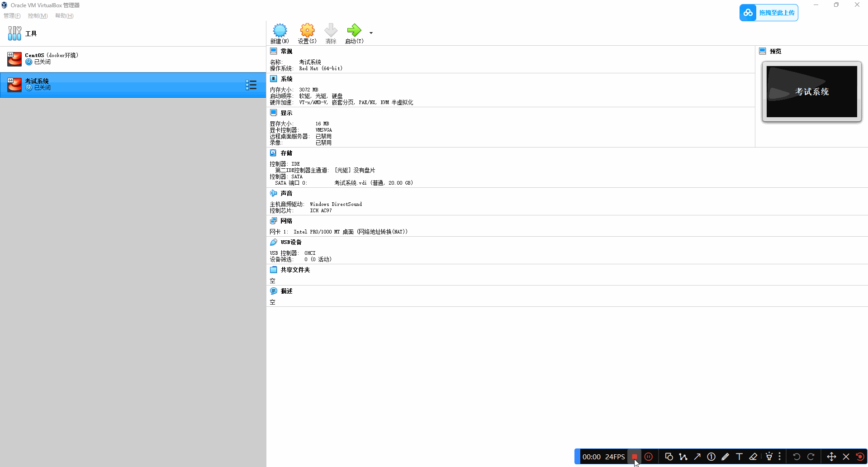Open the 控制(M) menu
Viewport: 868px width, 467px height.
tap(38, 16)
